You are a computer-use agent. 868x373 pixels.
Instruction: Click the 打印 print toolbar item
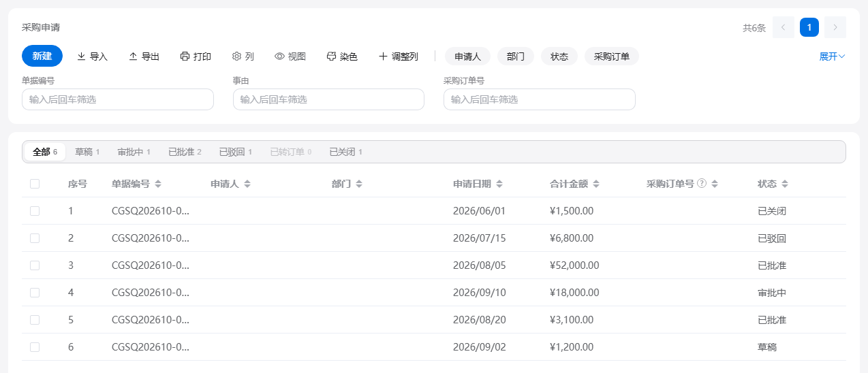tap(196, 56)
